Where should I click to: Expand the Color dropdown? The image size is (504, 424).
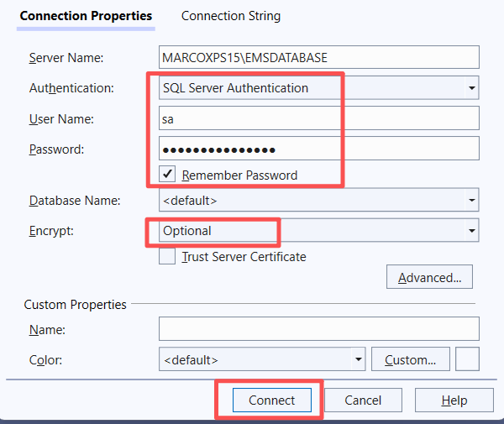pyautogui.click(x=262, y=359)
